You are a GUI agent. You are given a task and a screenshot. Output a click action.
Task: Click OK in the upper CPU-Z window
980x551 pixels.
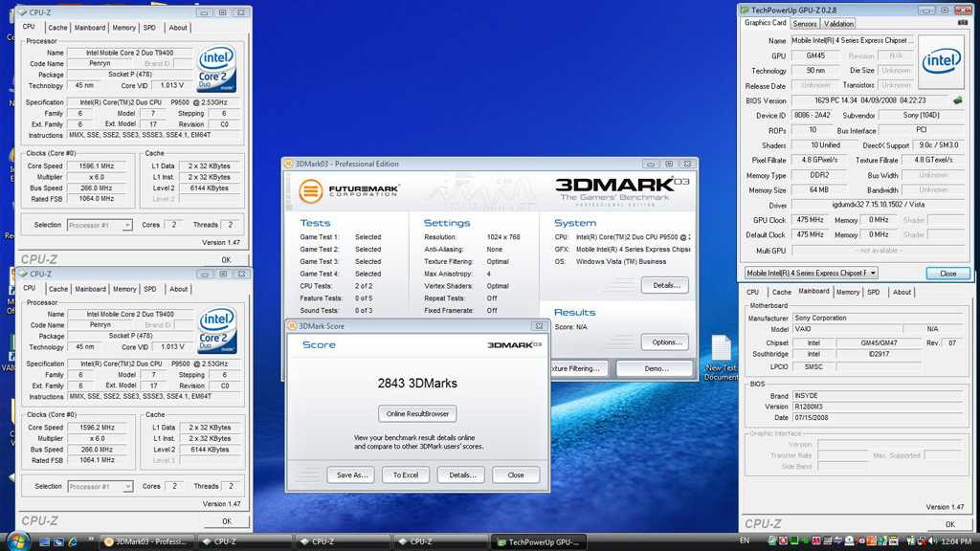pyautogui.click(x=226, y=260)
